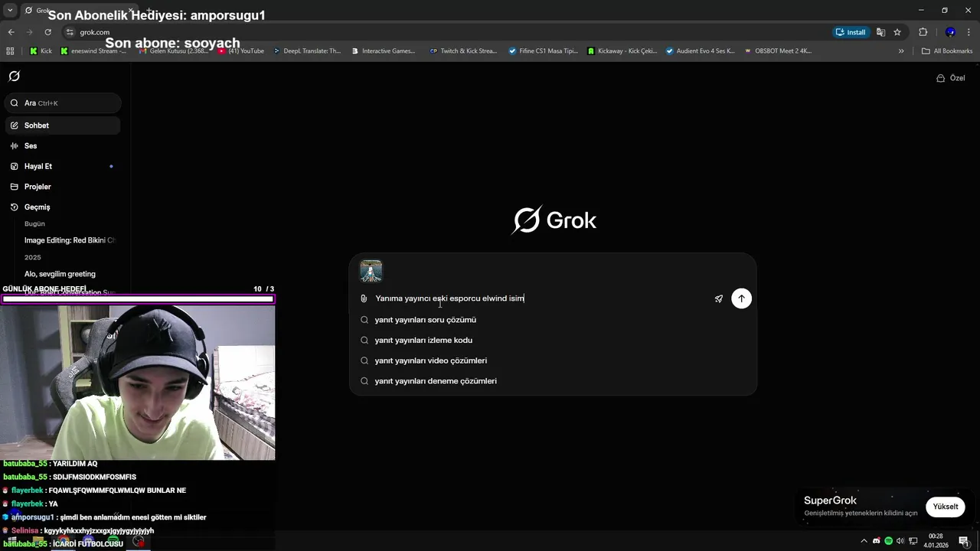Click the Yükselt upgrade button
The height and width of the screenshot is (551, 980).
point(945,507)
